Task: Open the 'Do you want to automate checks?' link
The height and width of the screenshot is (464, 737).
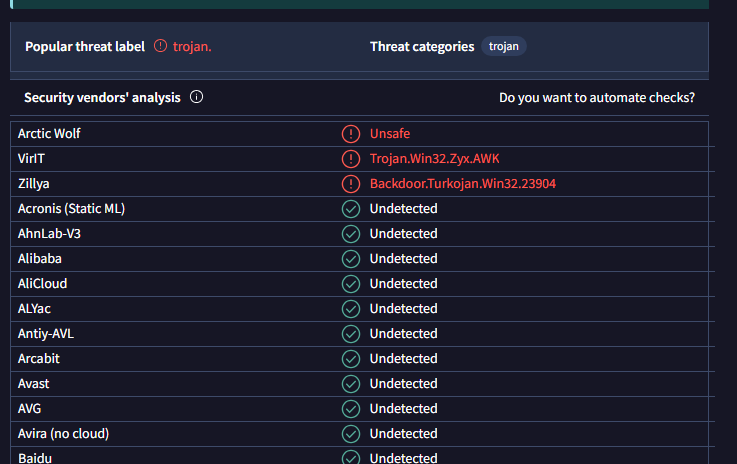Action: pos(596,97)
